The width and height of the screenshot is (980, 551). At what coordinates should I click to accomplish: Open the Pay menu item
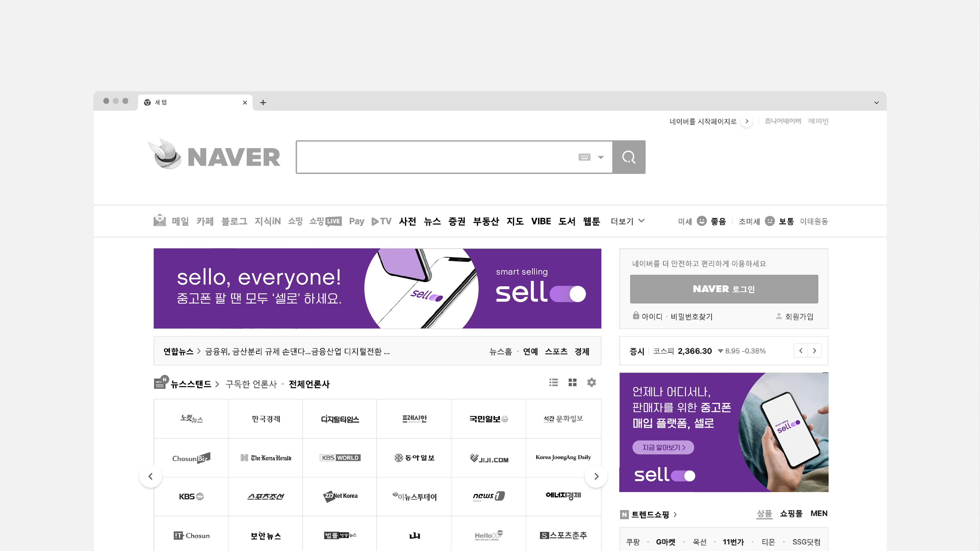pos(357,221)
